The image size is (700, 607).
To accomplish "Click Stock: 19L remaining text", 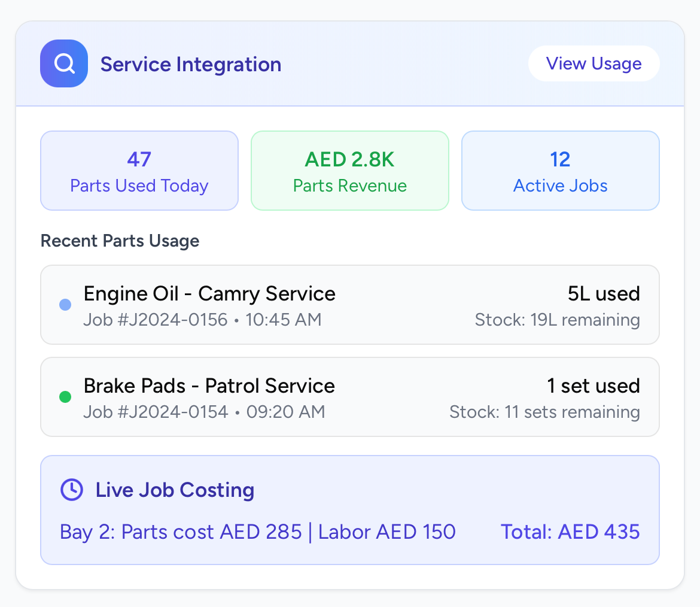I will coord(557,320).
